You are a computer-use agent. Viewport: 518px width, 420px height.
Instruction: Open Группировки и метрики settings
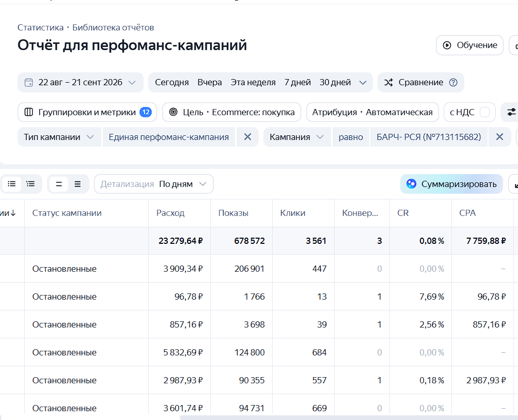pyautogui.click(x=87, y=112)
